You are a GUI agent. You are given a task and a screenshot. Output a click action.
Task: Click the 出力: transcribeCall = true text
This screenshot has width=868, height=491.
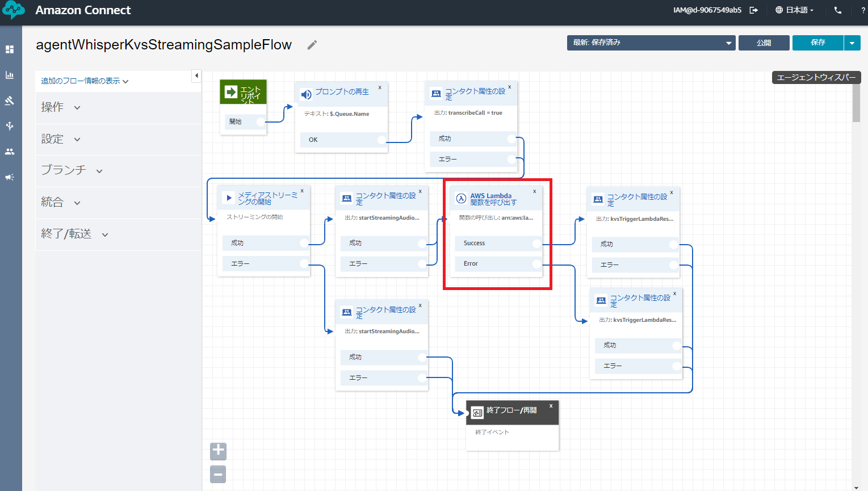(468, 113)
